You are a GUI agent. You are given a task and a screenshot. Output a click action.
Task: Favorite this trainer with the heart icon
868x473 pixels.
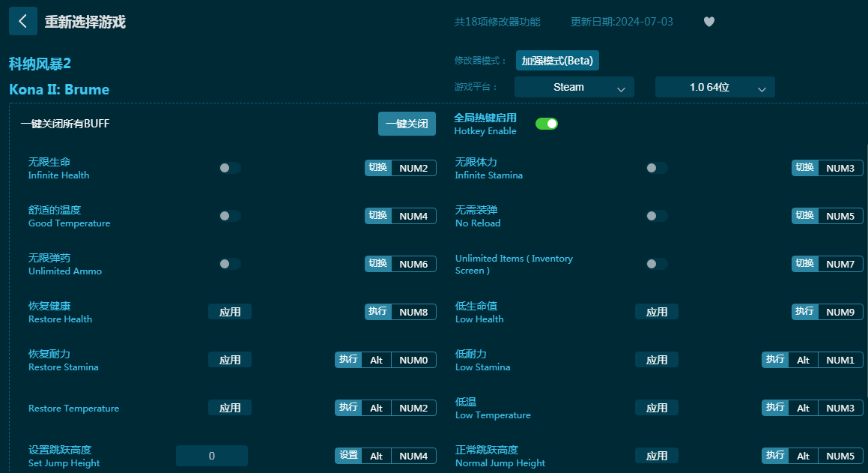coord(708,22)
